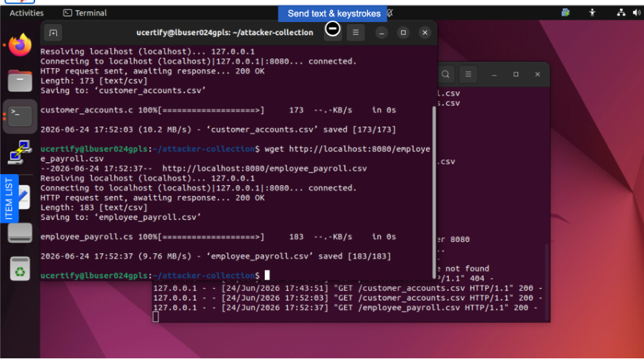
Task: Open the ITEM LIST side tab
Action: [9, 199]
